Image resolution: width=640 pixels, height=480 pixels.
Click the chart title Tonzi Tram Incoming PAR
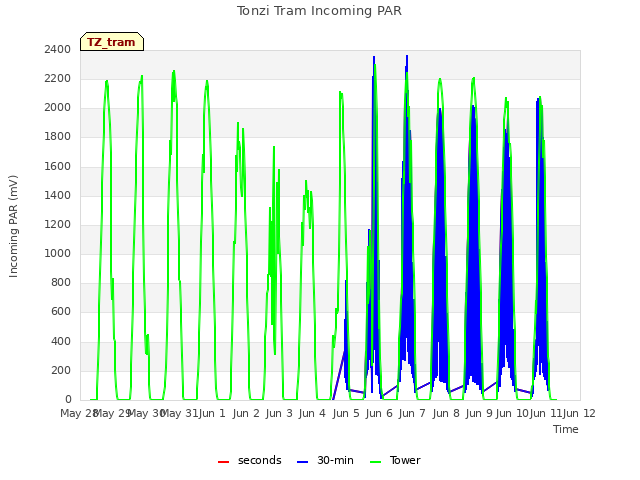319,11
